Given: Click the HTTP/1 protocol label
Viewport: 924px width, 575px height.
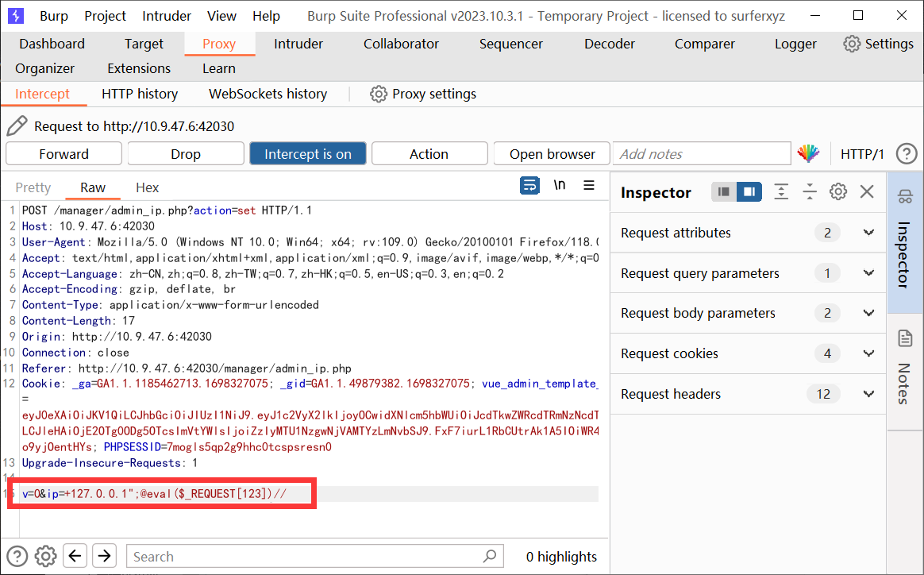Looking at the screenshot, I should (x=862, y=154).
